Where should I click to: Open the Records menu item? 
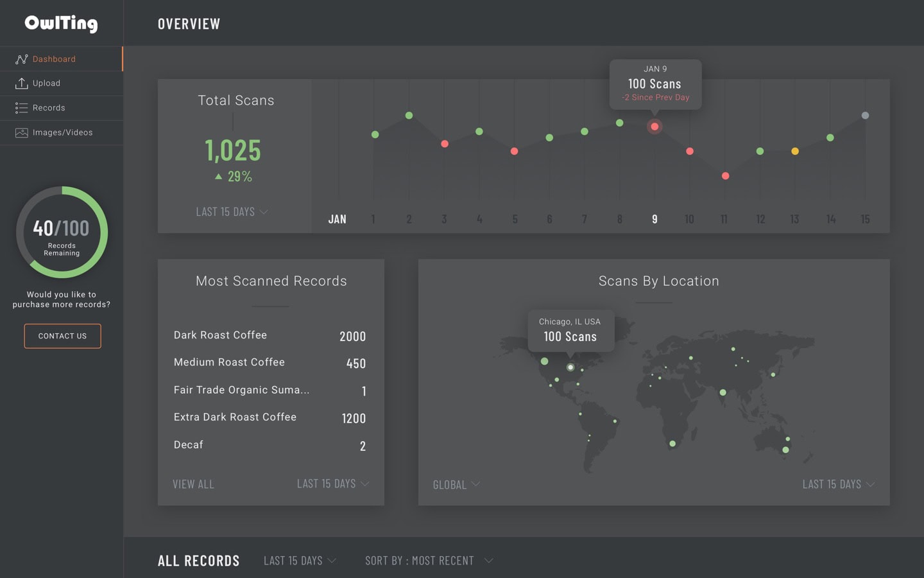(x=49, y=108)
